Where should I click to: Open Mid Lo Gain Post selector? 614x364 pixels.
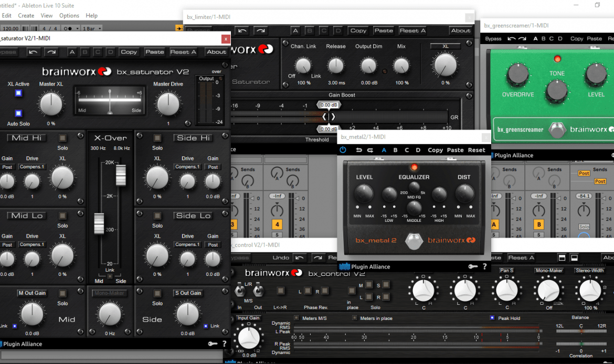click(7, 244)
